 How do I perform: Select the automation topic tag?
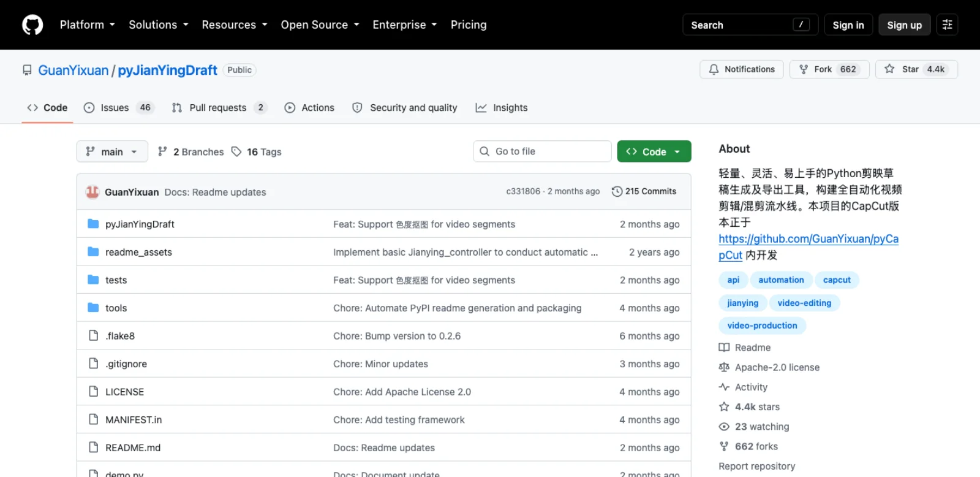coord(782,280)
